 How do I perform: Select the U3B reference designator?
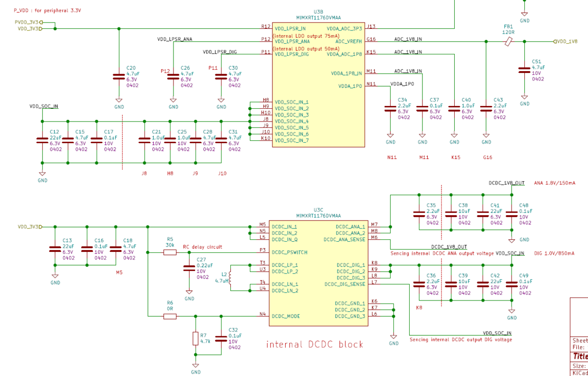(318, 11)
